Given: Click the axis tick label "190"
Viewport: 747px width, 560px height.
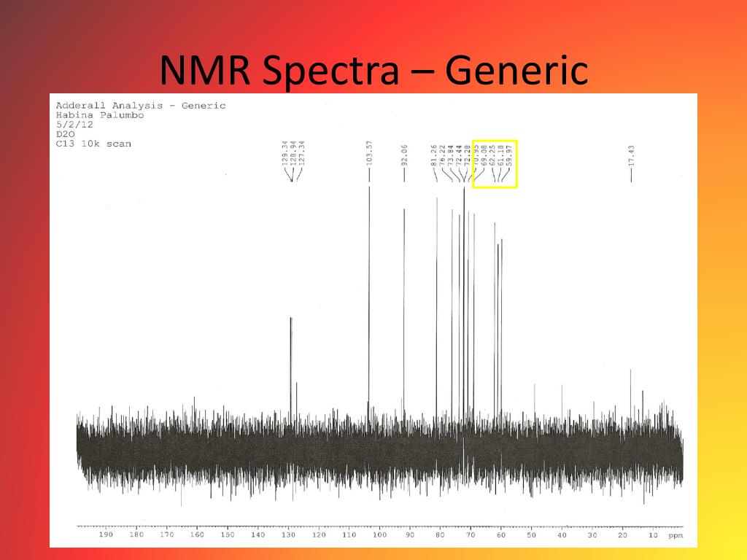Looking at the screenshot, I should pos(106,534).
